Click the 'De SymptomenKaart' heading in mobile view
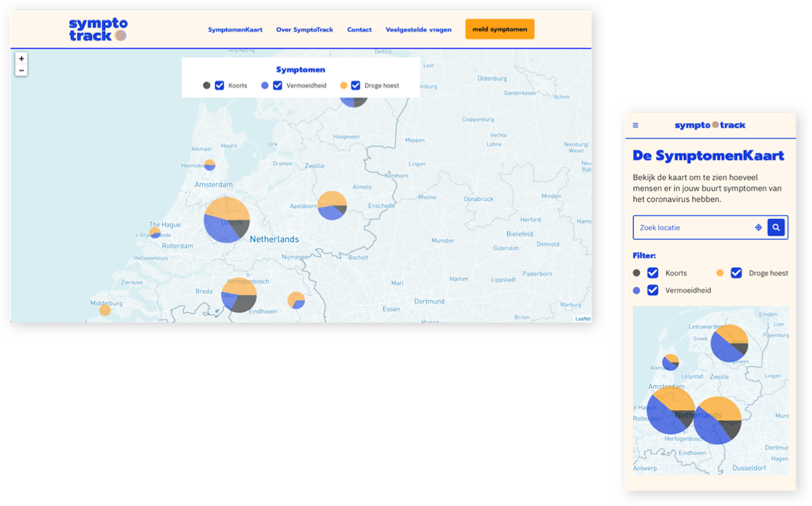The image size is (812, 506). 709,156
